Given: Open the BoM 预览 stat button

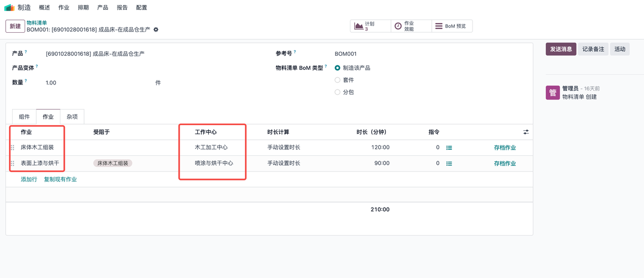Looking at the screenshot, I should click(452, 26).
